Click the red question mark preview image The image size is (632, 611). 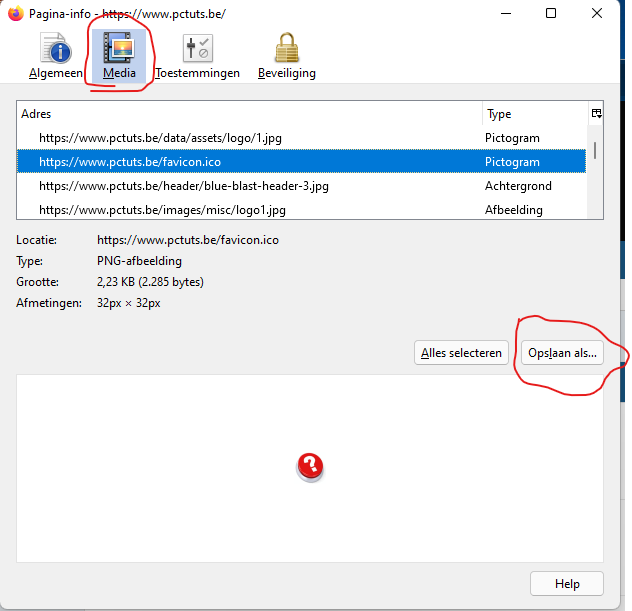tap(310, 465)
